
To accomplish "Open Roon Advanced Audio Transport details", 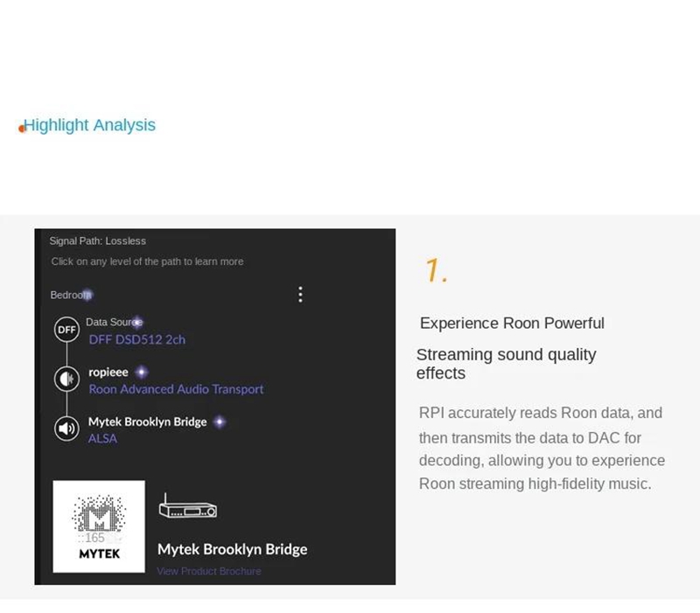I will (x=176, y=389).
